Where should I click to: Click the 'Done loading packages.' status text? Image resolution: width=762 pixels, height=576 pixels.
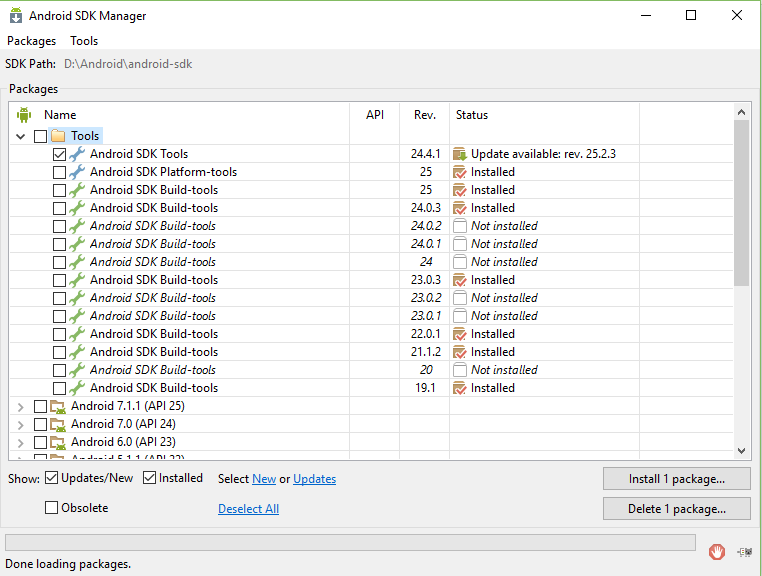coord(68,564)
